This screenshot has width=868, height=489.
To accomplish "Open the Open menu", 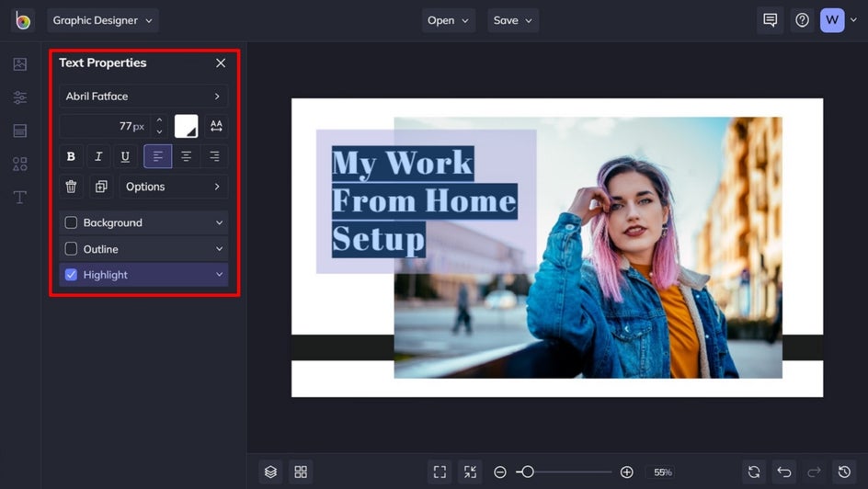I will point(448,20).
